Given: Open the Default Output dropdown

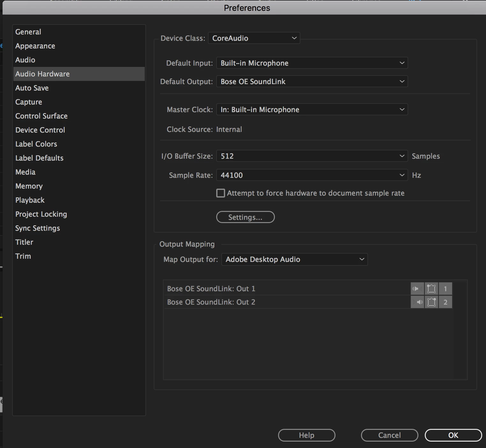Looking at the screenshot, I should 312,82.
